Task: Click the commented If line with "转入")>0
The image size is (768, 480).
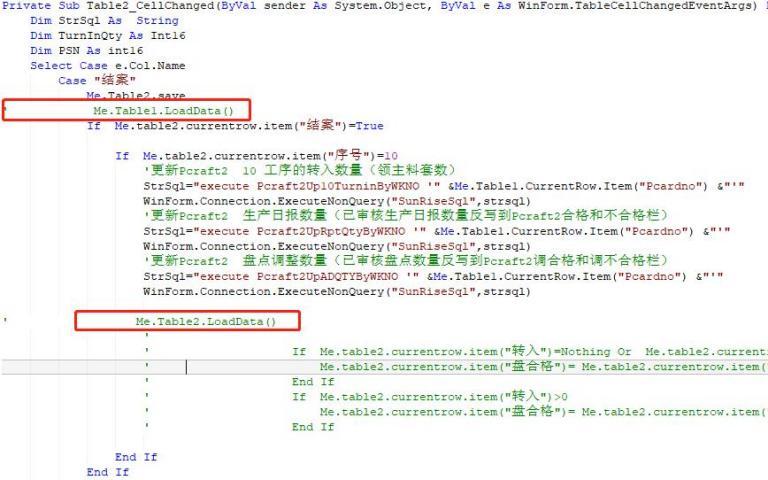Action: point(430,397)
